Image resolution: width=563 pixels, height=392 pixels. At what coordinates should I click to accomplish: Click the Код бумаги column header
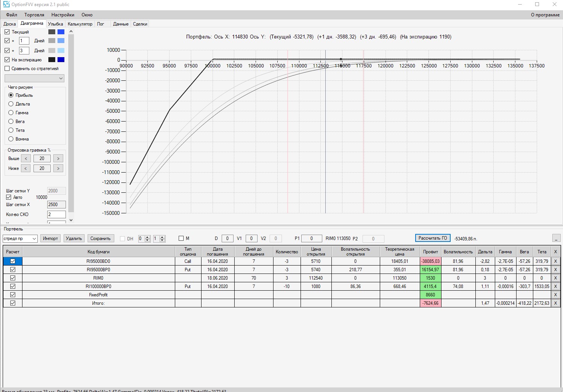point(98,252)
